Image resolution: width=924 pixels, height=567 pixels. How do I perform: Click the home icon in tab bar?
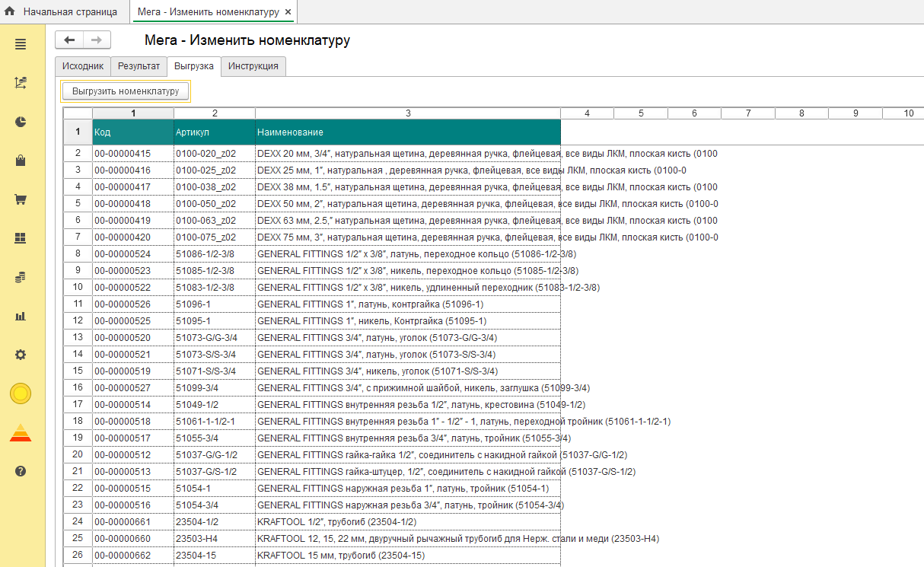[10, 12]
